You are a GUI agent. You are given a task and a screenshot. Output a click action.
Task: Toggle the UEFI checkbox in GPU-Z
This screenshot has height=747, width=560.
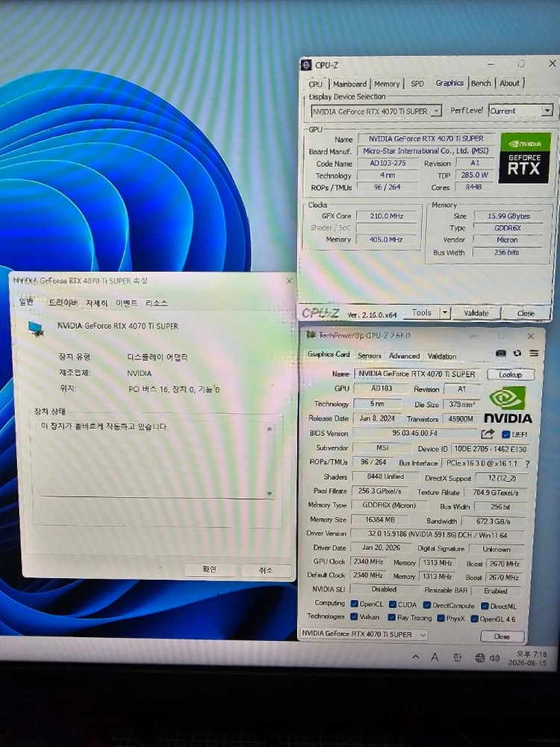tap(505, 434)
